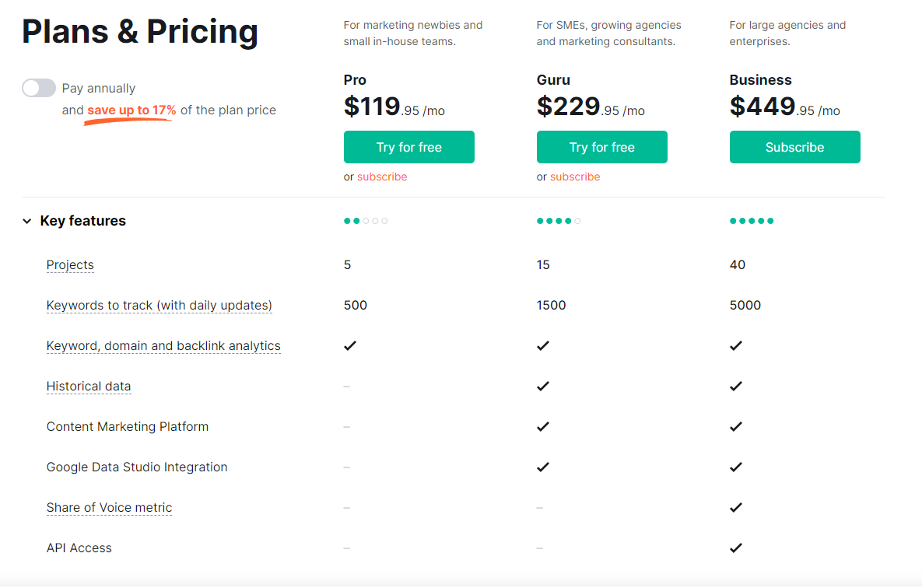Click the Guru checkmark for Historical data

coord(543,387)
